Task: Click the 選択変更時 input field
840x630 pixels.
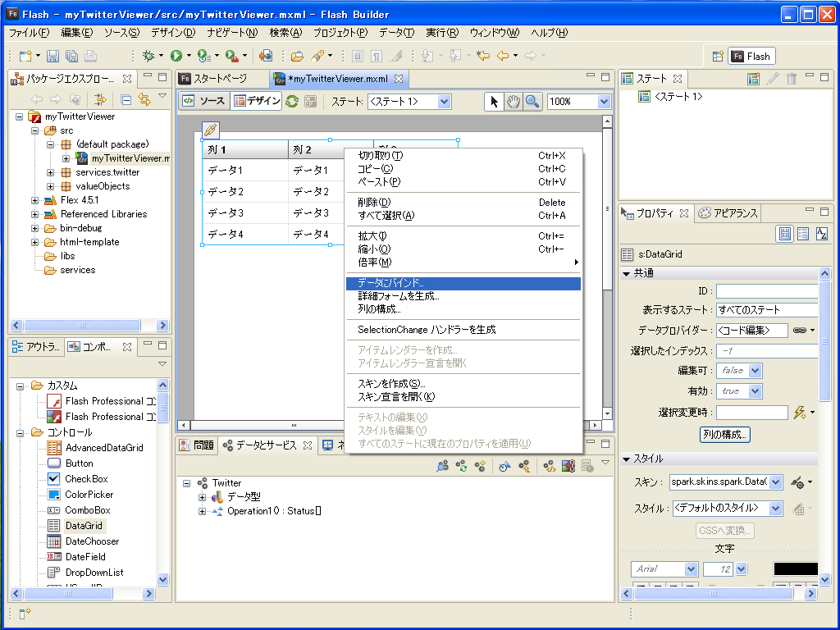Action: point(751,413)
